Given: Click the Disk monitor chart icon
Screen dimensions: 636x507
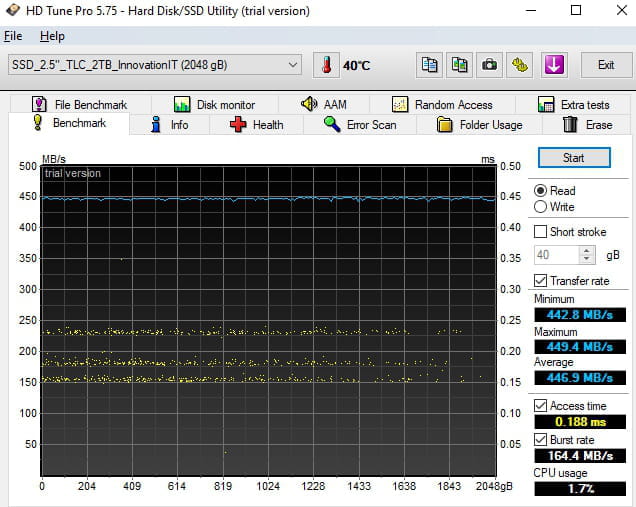Looking at the screenshot, I should pos(182,104).
